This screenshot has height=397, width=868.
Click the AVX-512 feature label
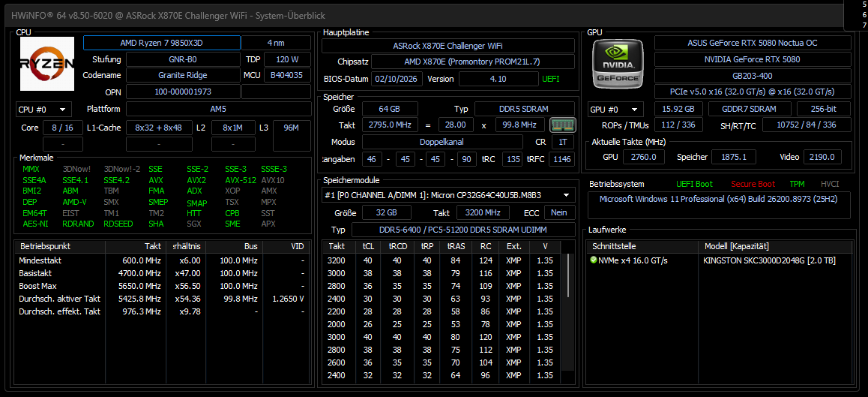(241, 180)
